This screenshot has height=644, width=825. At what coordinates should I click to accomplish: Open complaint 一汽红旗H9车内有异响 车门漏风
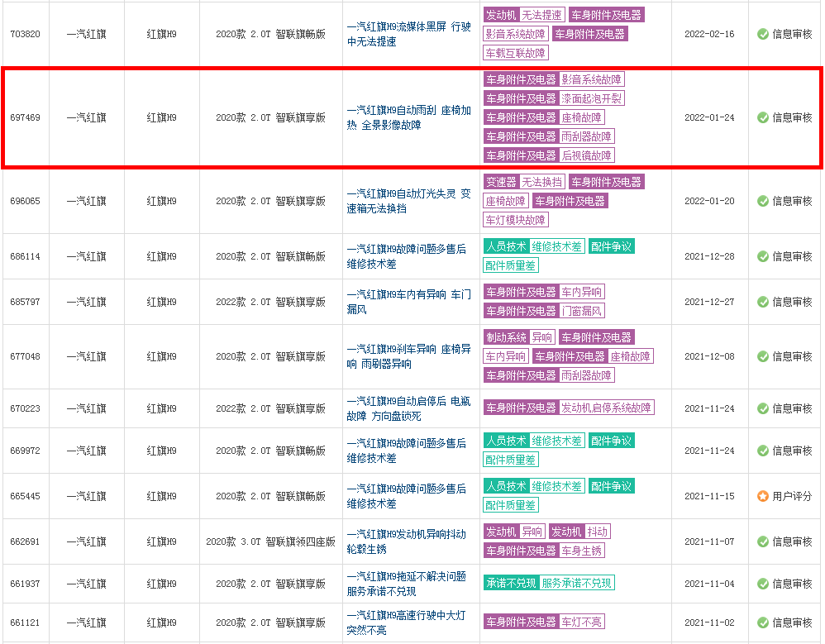pos(409,302)
